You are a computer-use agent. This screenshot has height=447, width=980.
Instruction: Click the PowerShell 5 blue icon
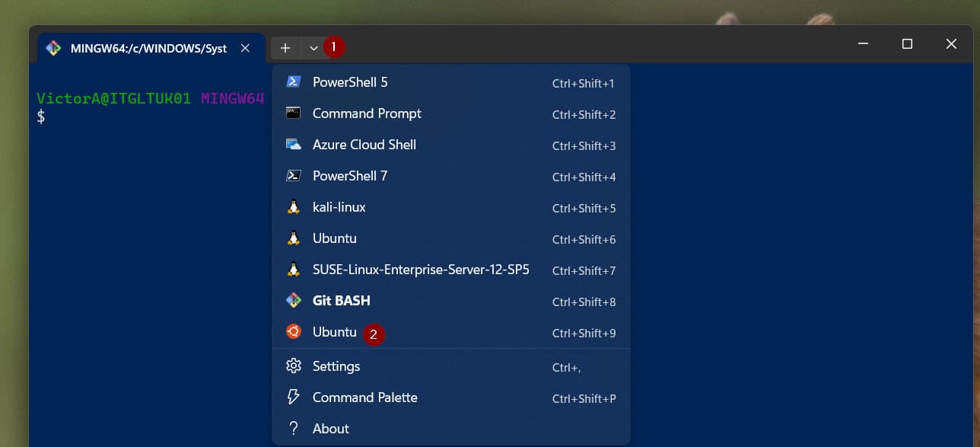coord(293,81)
